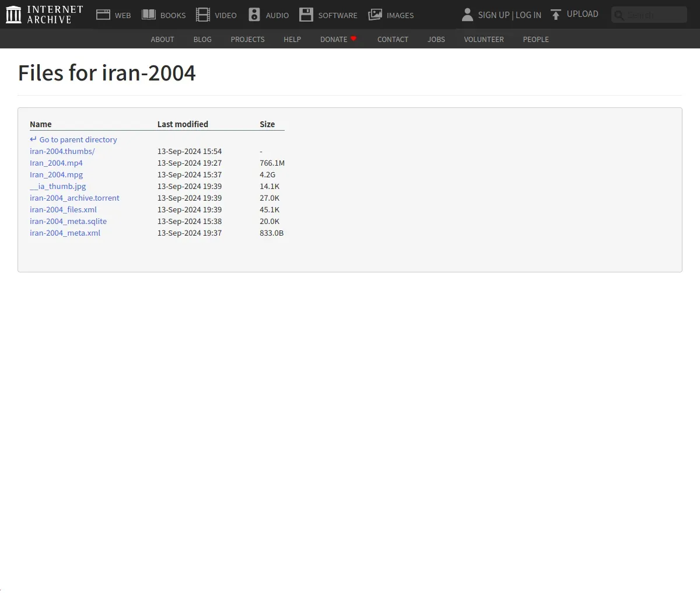Go to parent directory link
The width and height of the screenshot is (700, 595).
click(x=78, y=139)
